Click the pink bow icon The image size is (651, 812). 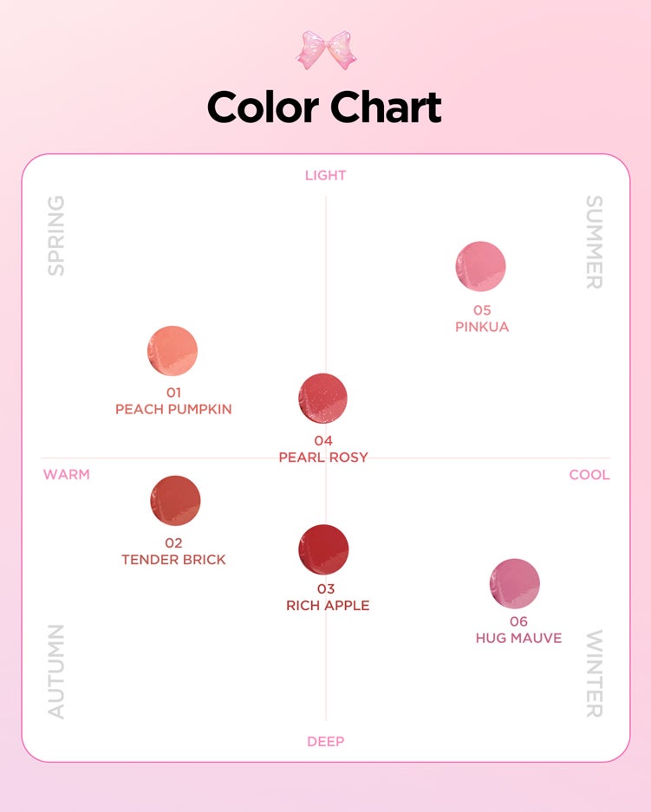[x=325, y=49]
